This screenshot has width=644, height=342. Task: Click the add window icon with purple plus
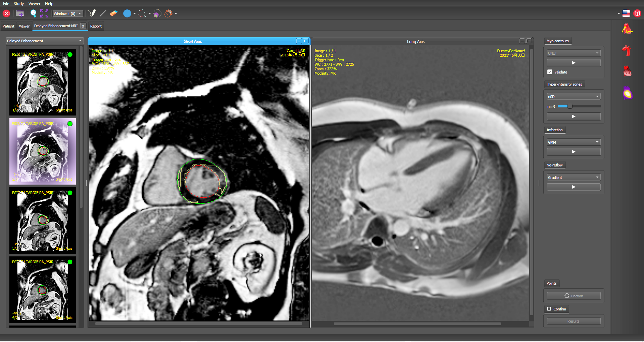pos(20,13)
